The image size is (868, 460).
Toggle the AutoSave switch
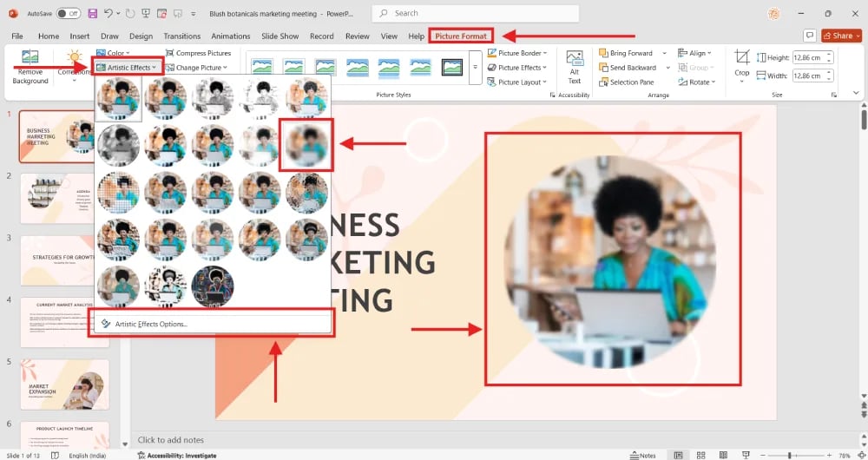[69, 14]
